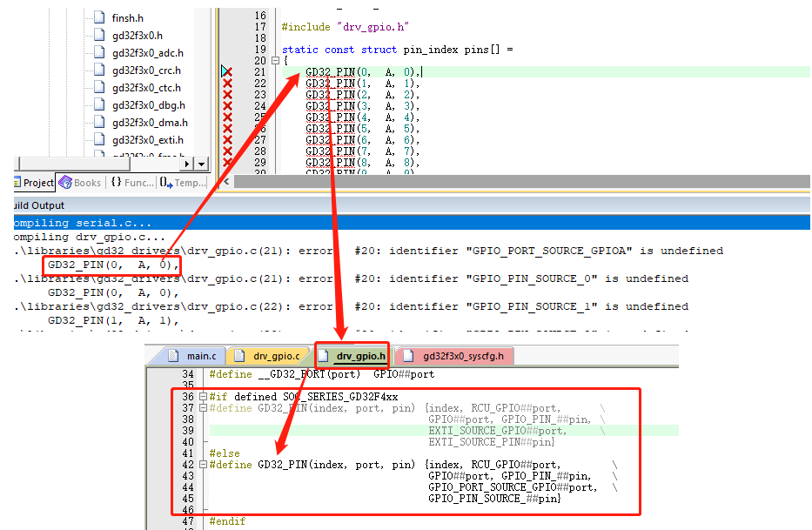Open the drv_gpio.c editor tab
Screen dimensions: 812x530
(x=269, y=356)
